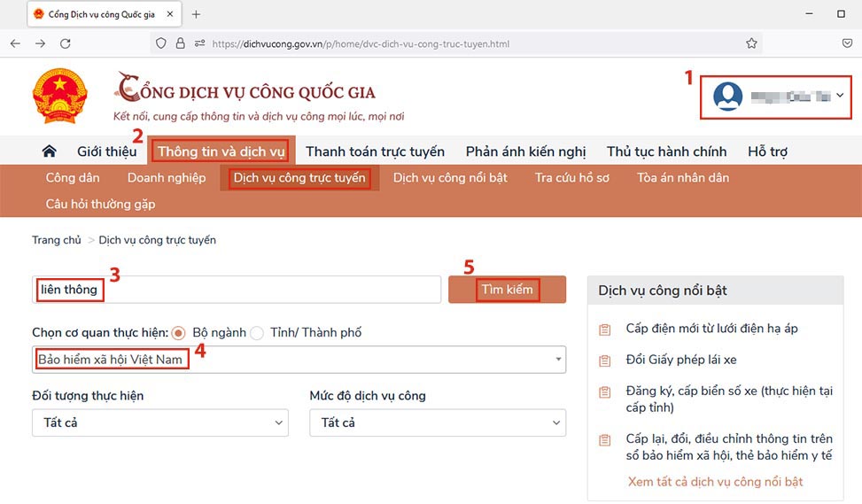This screenshot has height=504, width=862.
Task: Select the Doanh nghiệp submenu item
Action: tap(167, 177)
